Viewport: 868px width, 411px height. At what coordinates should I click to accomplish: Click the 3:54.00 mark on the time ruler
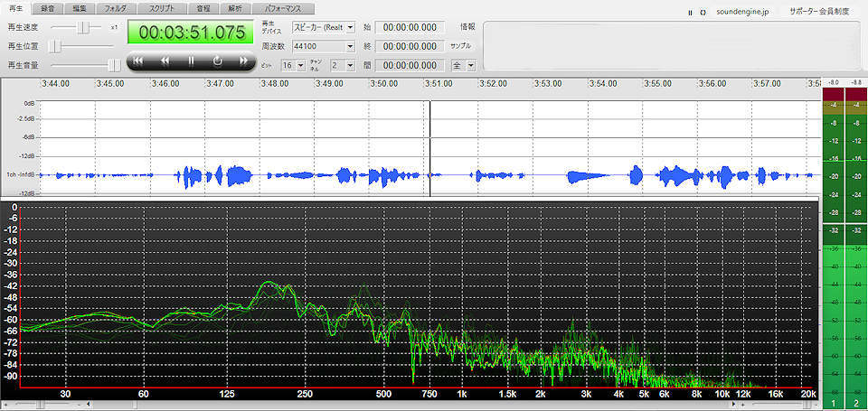point(603,84)
